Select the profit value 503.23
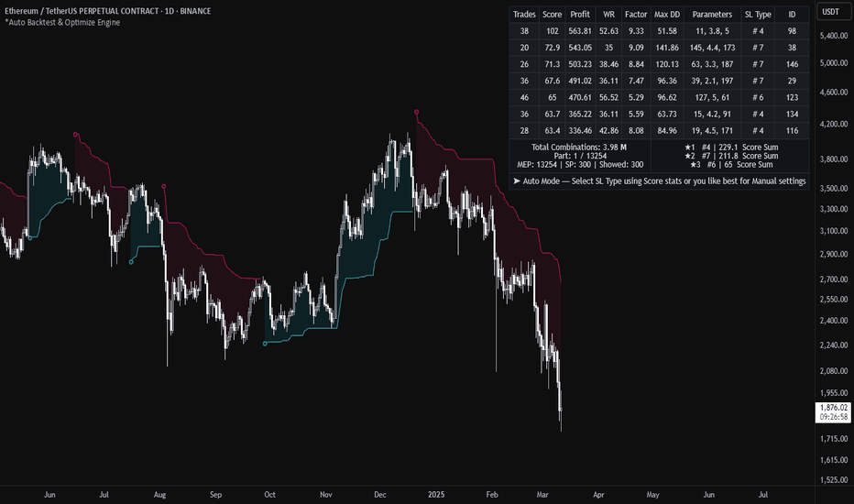Image resolution: width=854 pixels, height=504 pixels. click(580, 64)
